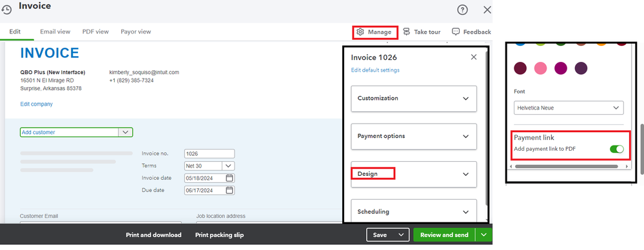Toggle Add payment link to PDF
The image size is (644, 250).
tap(617, 149)
